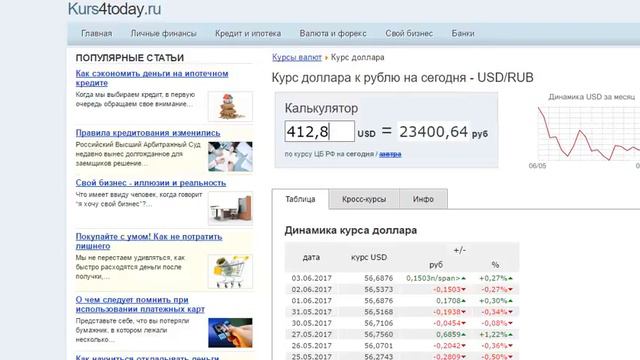
Task: Click the house on coins thumbnail
Action: pos(230,106)
